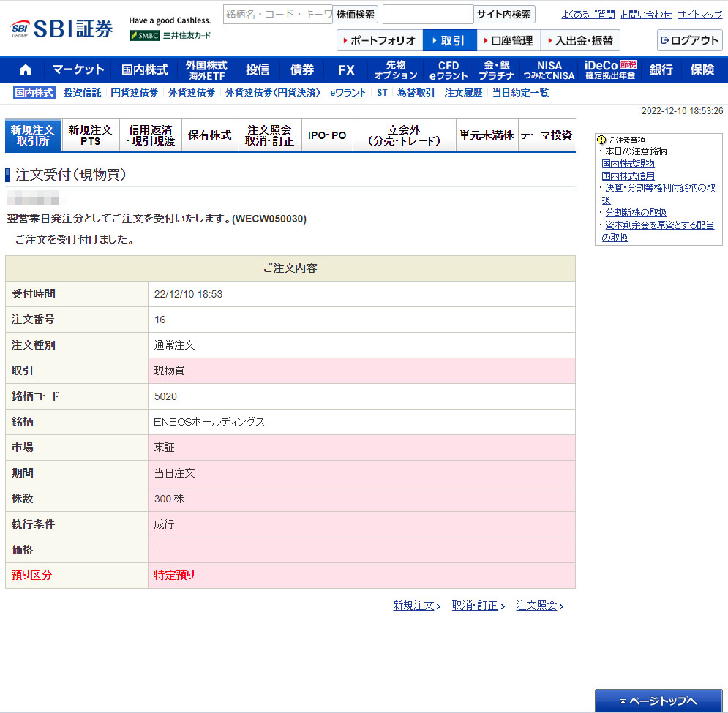Screen dimensions: 728x713
Task: Click the 新規注文 link below order table
Action: coord(415,606)
